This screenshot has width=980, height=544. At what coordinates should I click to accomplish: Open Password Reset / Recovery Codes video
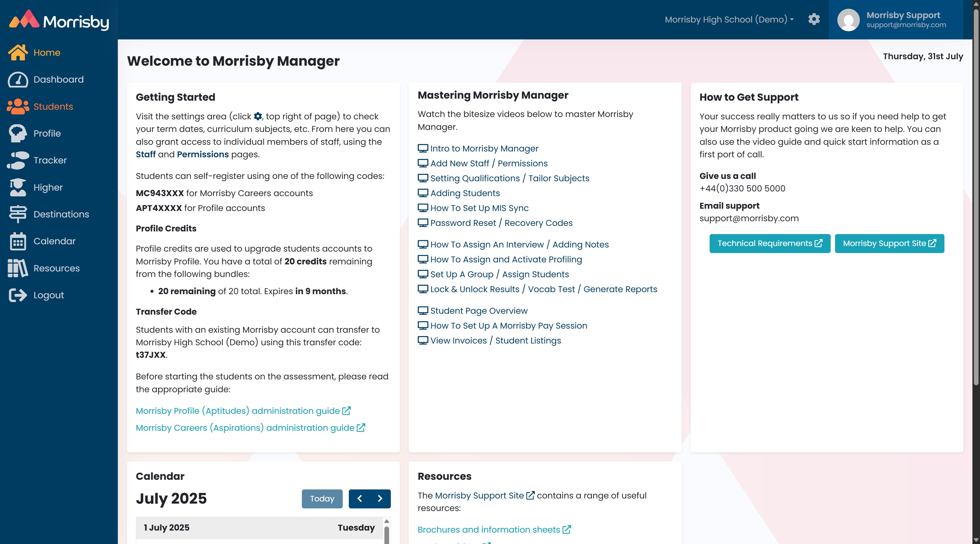(x=501, y=223)
